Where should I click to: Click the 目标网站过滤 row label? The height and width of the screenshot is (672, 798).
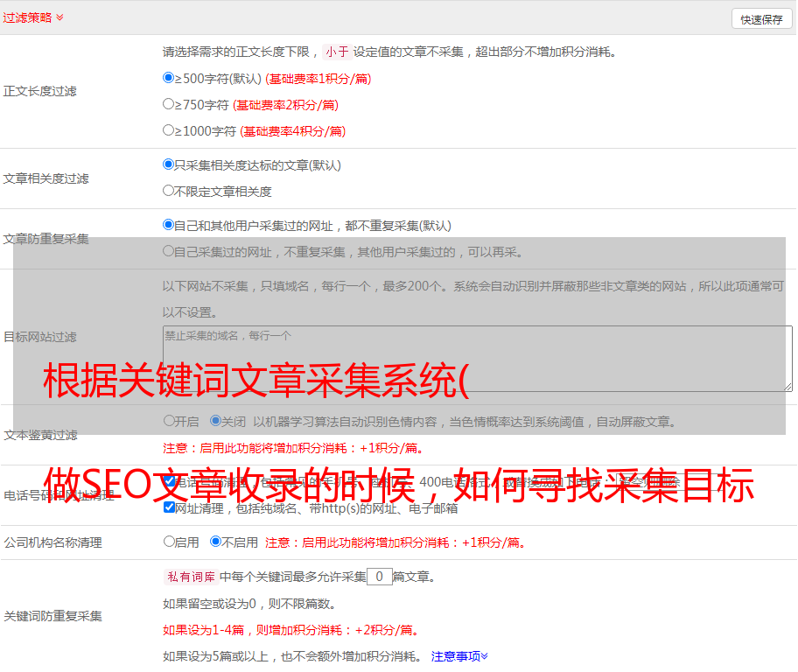(39, 337)
